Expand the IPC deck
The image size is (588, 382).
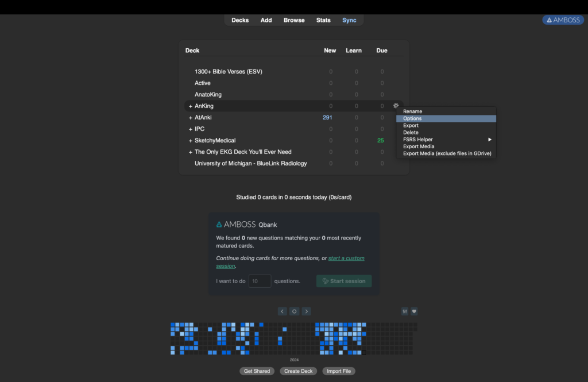[x=191, y=129]
